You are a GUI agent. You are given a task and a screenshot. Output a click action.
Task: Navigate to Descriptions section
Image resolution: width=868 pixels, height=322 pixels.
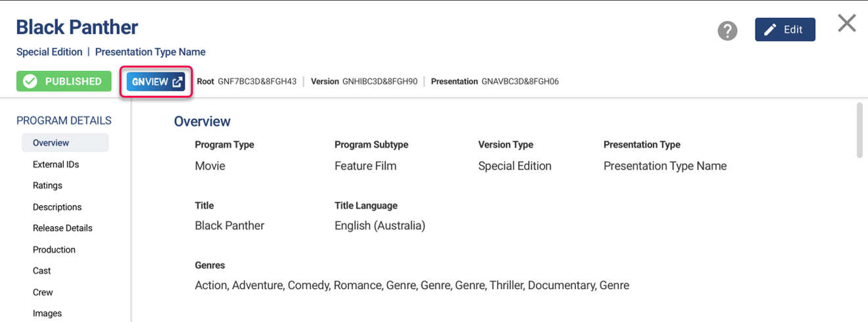[x=57, y=207]
